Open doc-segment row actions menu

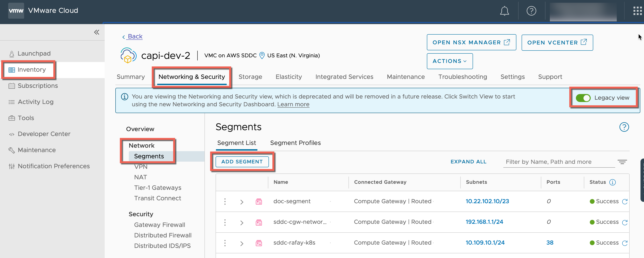pos(225,202)
